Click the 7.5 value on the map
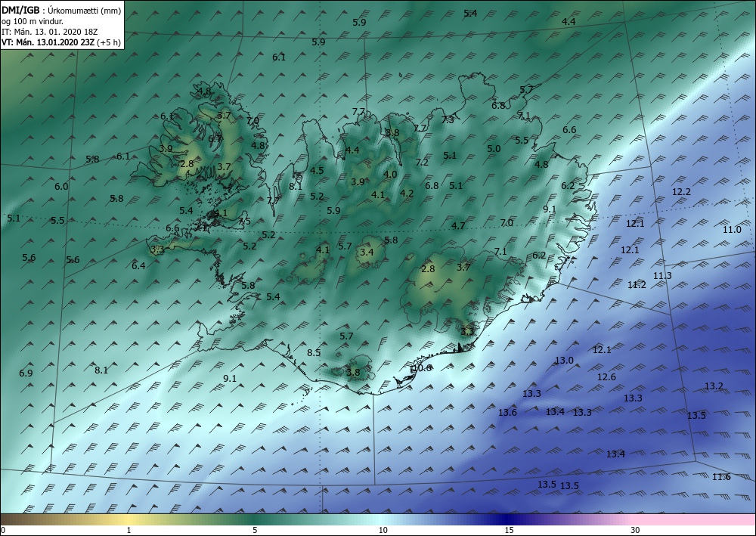756x536 pixels. [244, 222]
